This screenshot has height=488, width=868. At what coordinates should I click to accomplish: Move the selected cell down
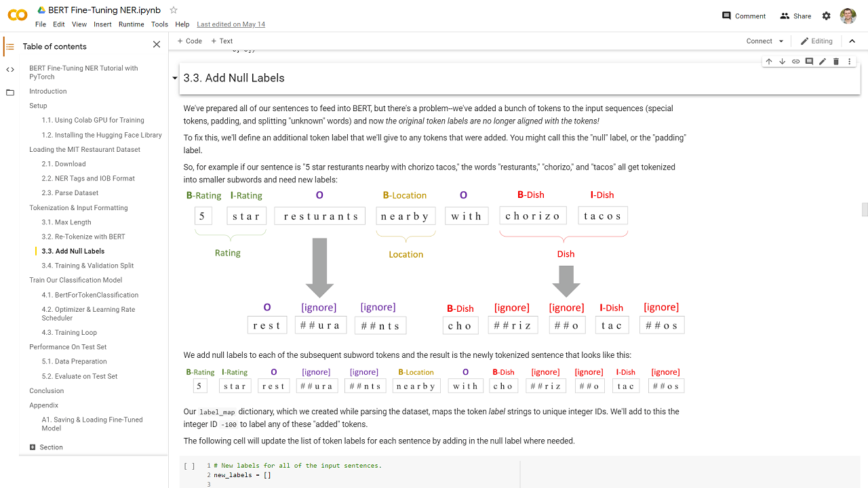(783, 62)
